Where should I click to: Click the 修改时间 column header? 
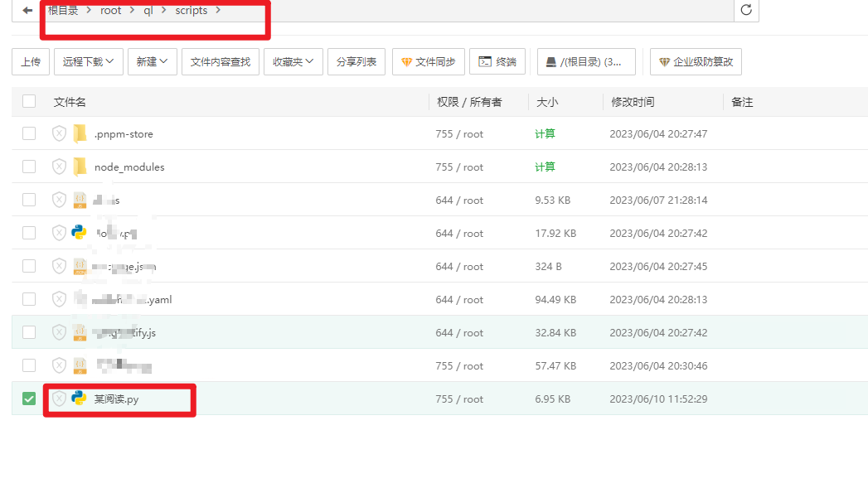[634, 101]
